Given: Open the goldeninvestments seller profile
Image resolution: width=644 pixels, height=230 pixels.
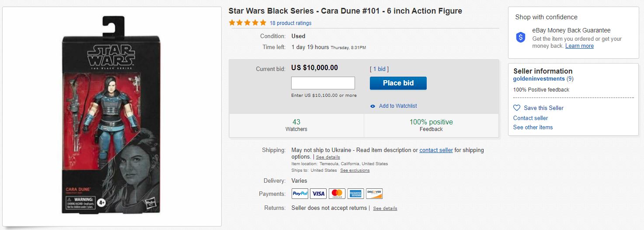Looking at the screenshot, I should click(539, 79).
